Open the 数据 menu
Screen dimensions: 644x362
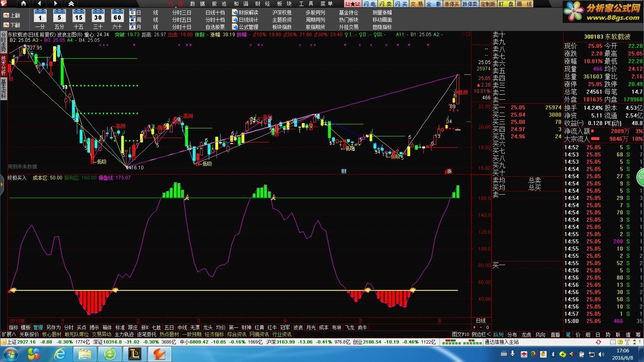click(x=197, y=4)
